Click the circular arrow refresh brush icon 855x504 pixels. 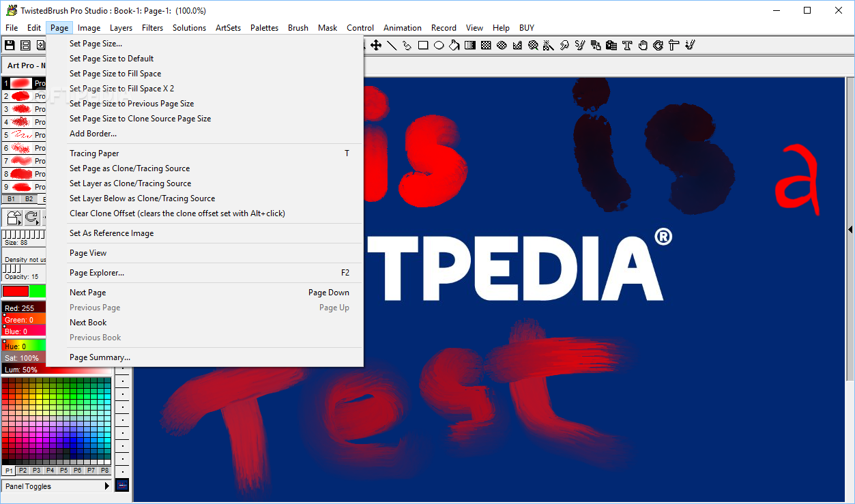(x=32, y=218)
